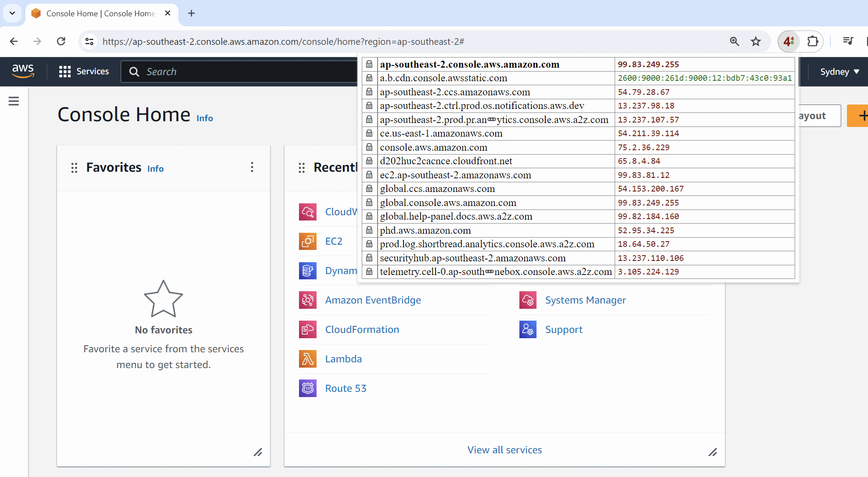
Task: Click securityhub.ap-southeast-2.amazonaws.com entry
Action: (473, 258)
